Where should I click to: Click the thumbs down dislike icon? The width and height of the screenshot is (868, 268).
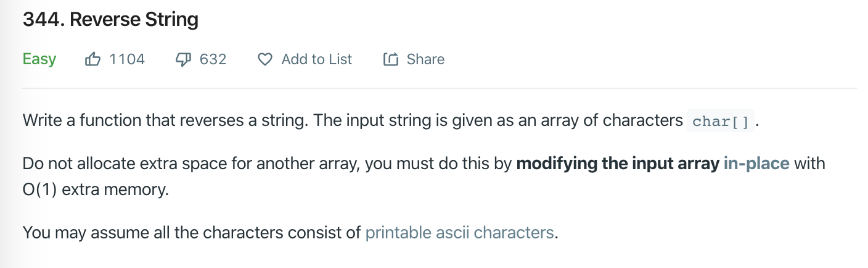coord(183,59)
